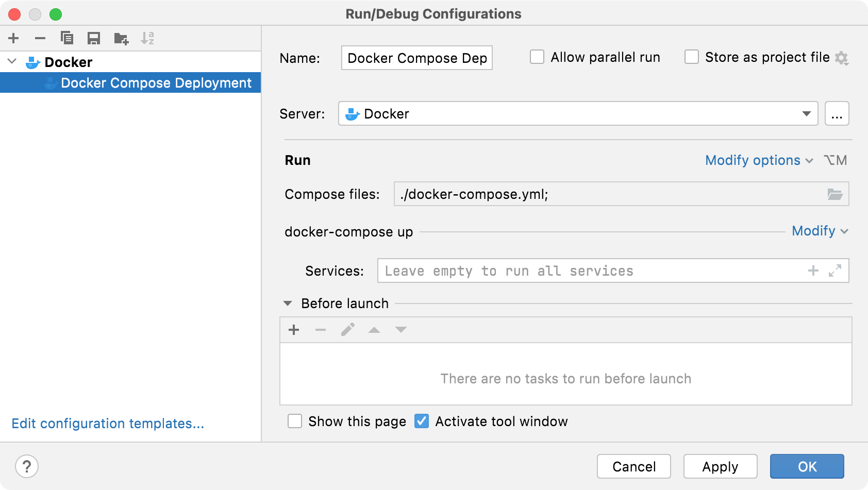Uncheck Activate tool window

click(x=422, y=421)
